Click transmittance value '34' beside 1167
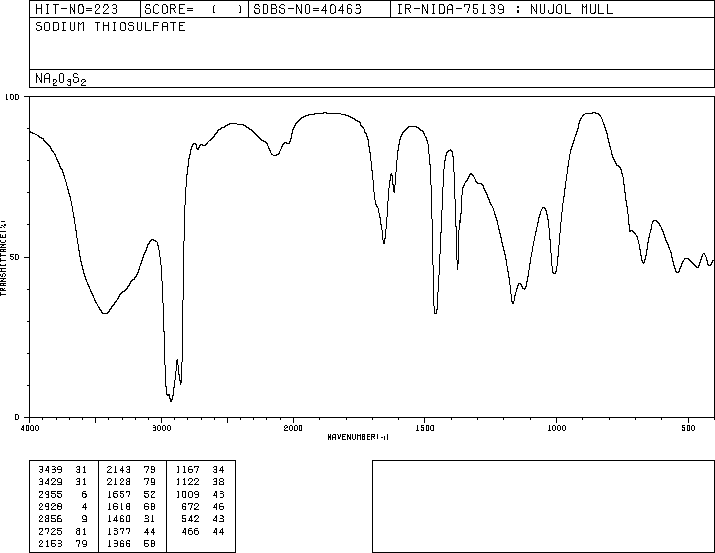The image size is (715, 553). pyautogui.click(x=218, y=470)
